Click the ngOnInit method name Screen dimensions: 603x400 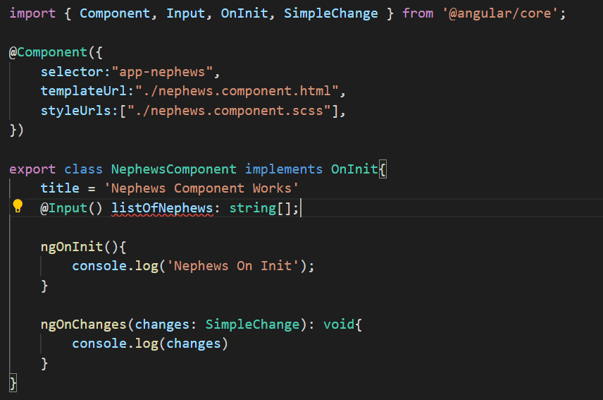coord(72,247)
